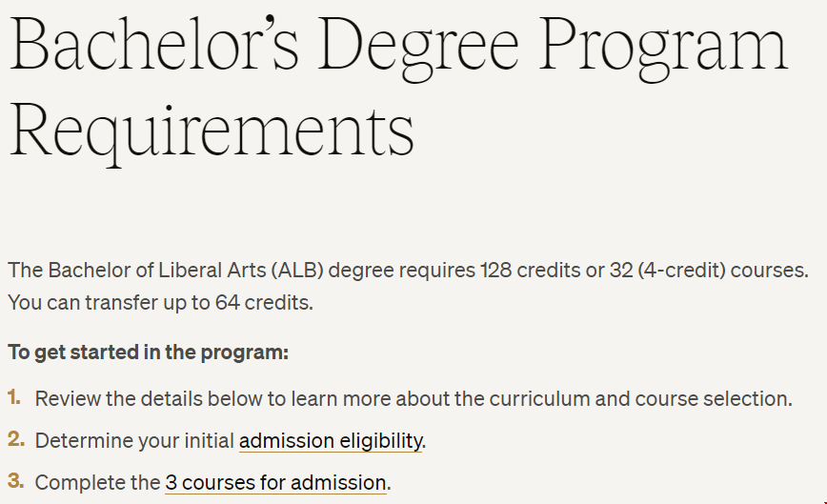
Task: Click the word Program in the heading
Action: [x=663, y=49]
